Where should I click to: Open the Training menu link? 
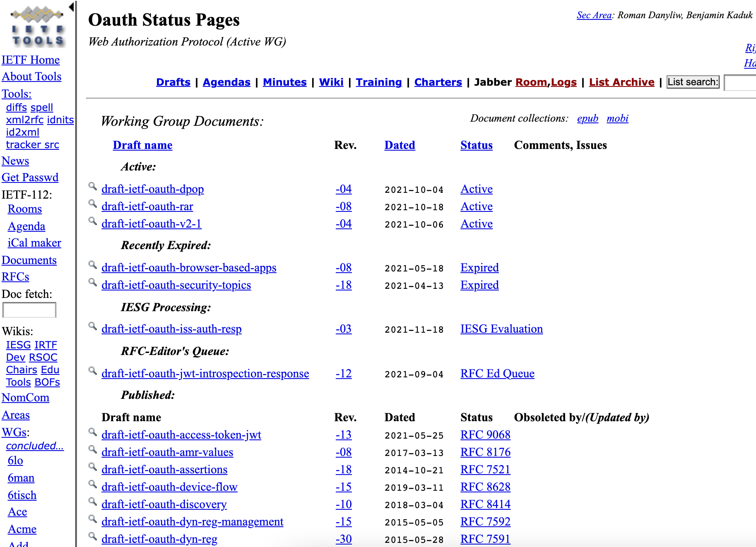tap(379, 82)
